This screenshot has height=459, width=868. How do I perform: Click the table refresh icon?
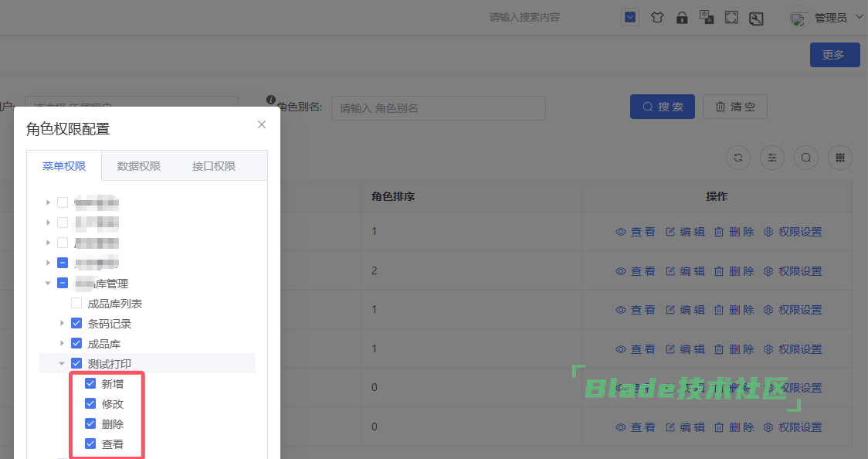pos(738,158)
